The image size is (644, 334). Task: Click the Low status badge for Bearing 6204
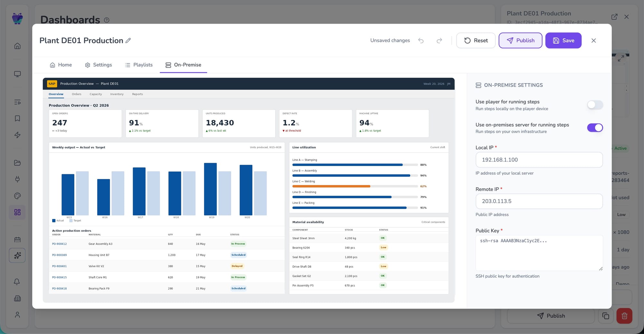(x=383, y=248)
